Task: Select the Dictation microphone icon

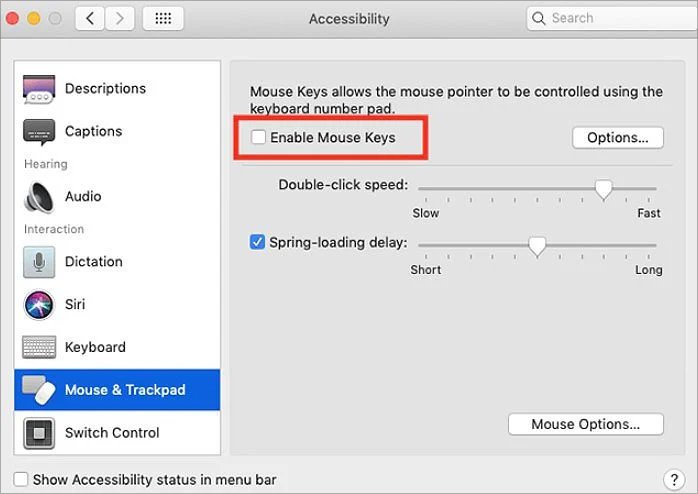Action: [x=39, y=262]
